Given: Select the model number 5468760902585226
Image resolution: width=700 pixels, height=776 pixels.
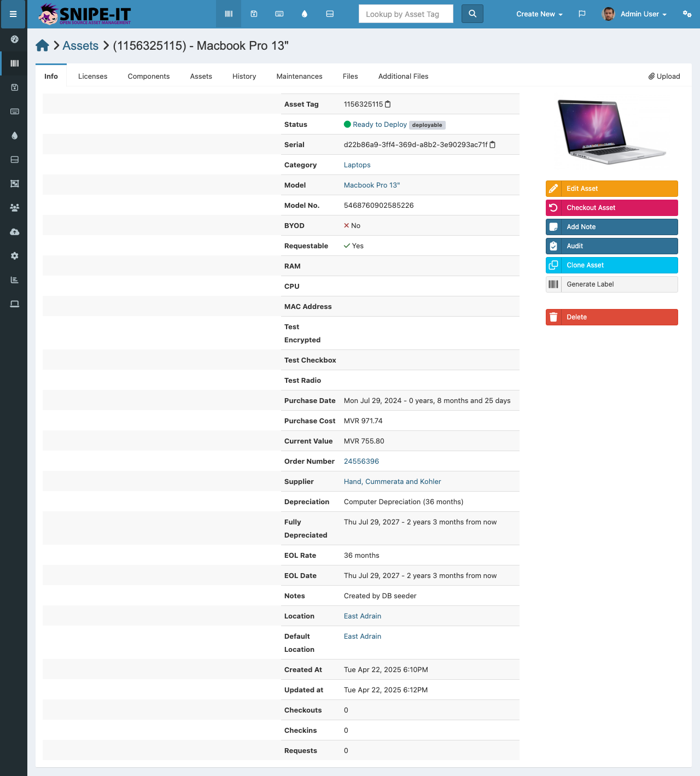Looking at the screenshot, I should 378,205.
